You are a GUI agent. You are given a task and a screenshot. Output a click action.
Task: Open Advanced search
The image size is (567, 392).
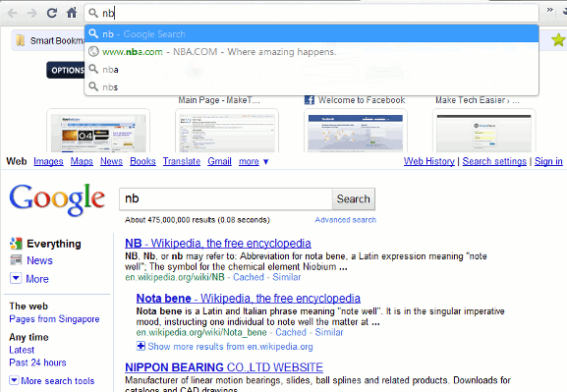click(345, 220)
